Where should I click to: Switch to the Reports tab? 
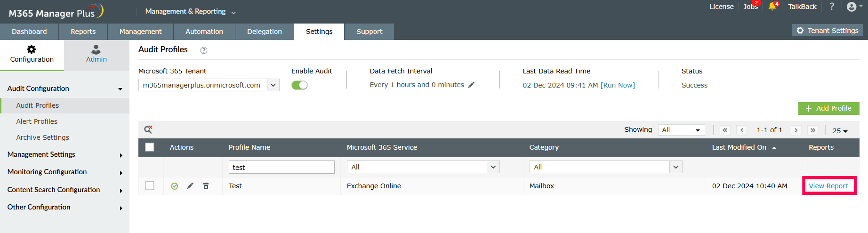pos(83,32)
